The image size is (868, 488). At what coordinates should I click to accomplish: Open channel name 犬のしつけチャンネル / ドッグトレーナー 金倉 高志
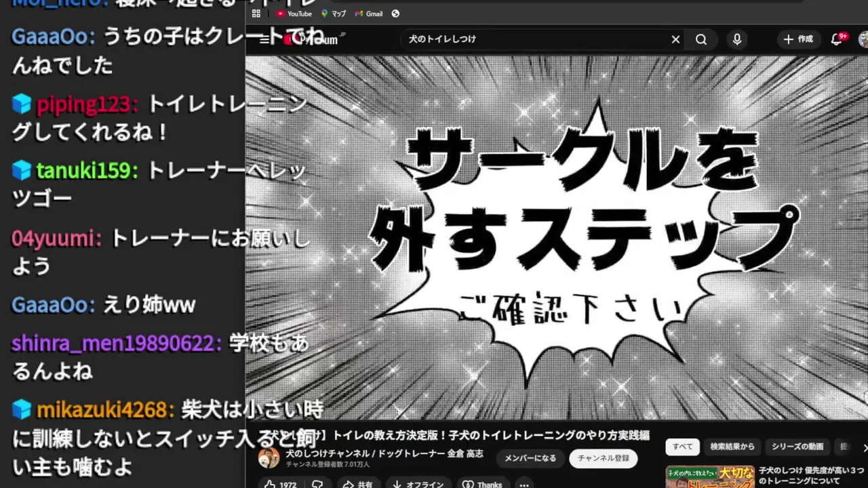point(384,453)
